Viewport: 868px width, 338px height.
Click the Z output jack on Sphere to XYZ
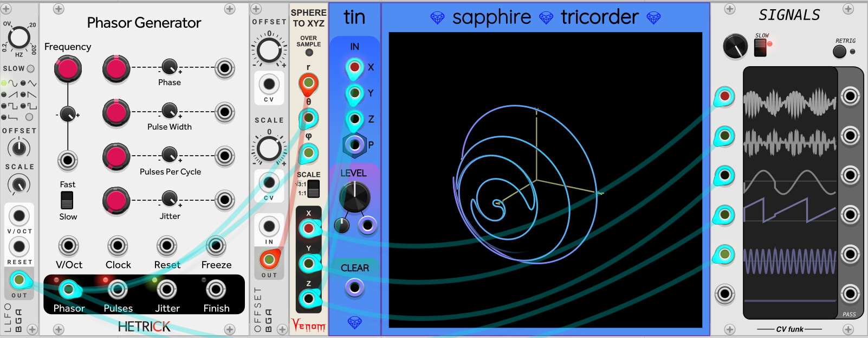308,298
